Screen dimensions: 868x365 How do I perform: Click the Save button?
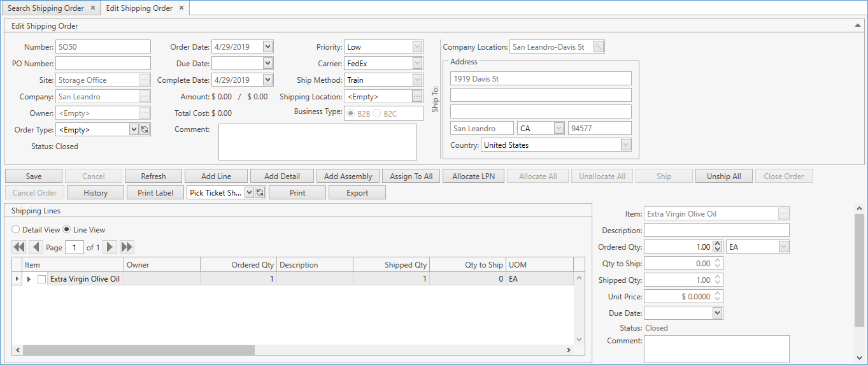click(x=34, y=176)
